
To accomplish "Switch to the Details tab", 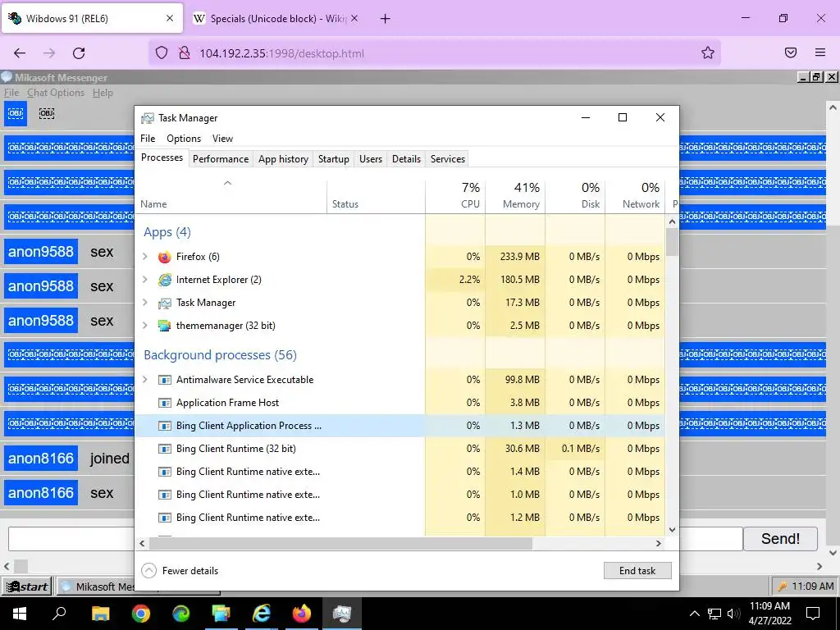I will (x=407, y=159).
